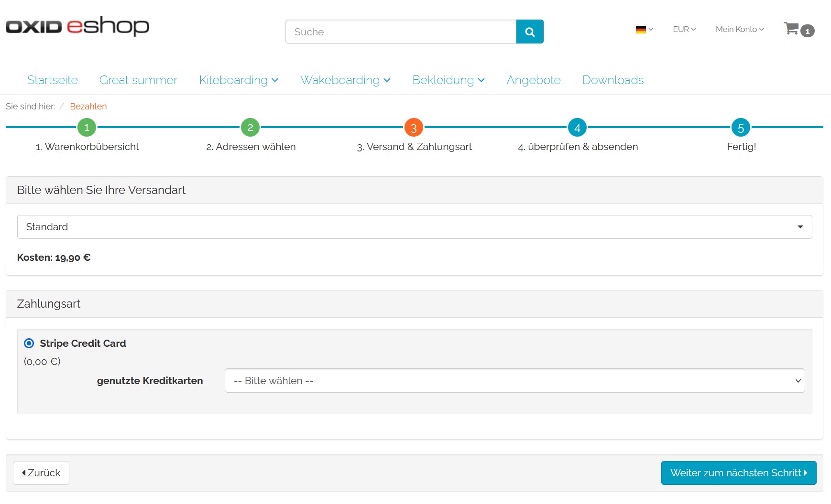Screen dimensions: 831x504
Task: Click the orange step 3 circle
Action: [x=414, y=128]
